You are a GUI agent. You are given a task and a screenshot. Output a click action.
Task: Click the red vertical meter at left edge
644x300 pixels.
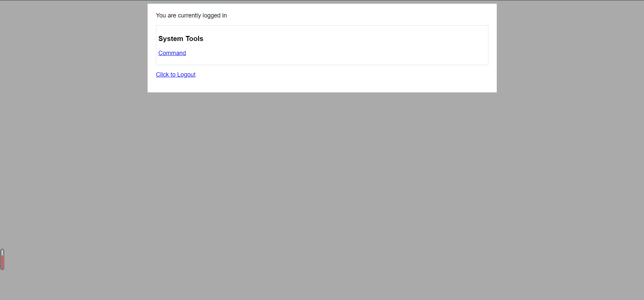click(2, 259)
